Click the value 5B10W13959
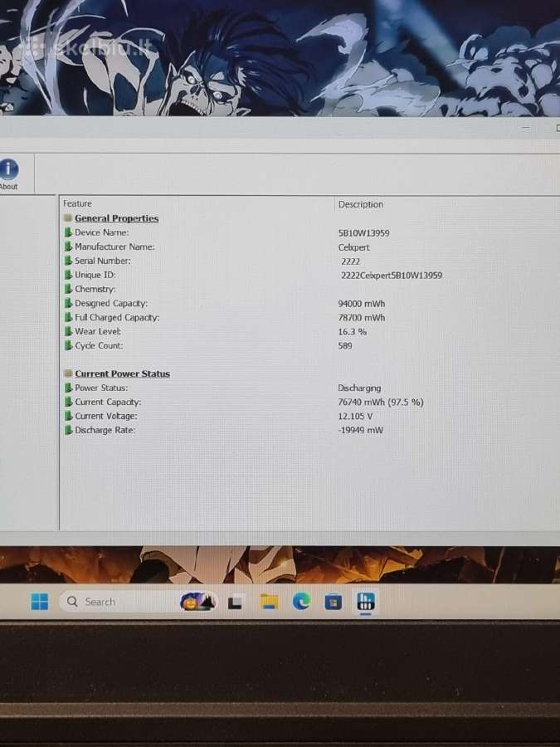This screenshot has width=560, height=747. [364, 233]
